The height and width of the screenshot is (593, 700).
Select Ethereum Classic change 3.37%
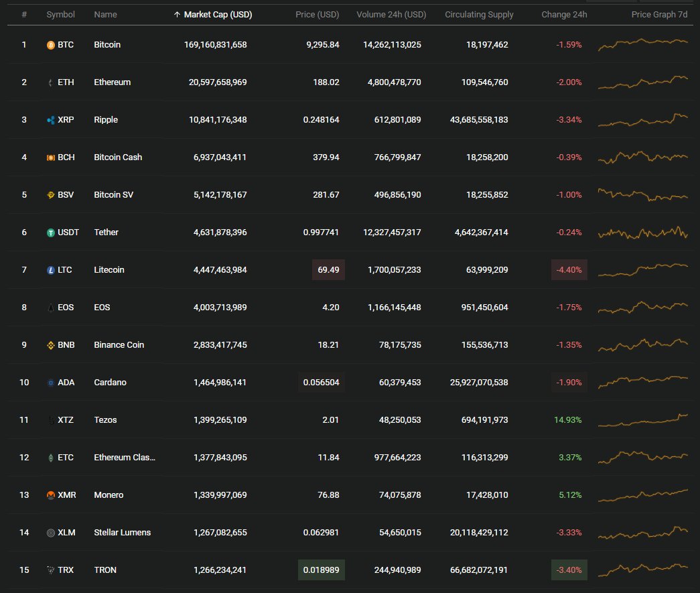571,457
